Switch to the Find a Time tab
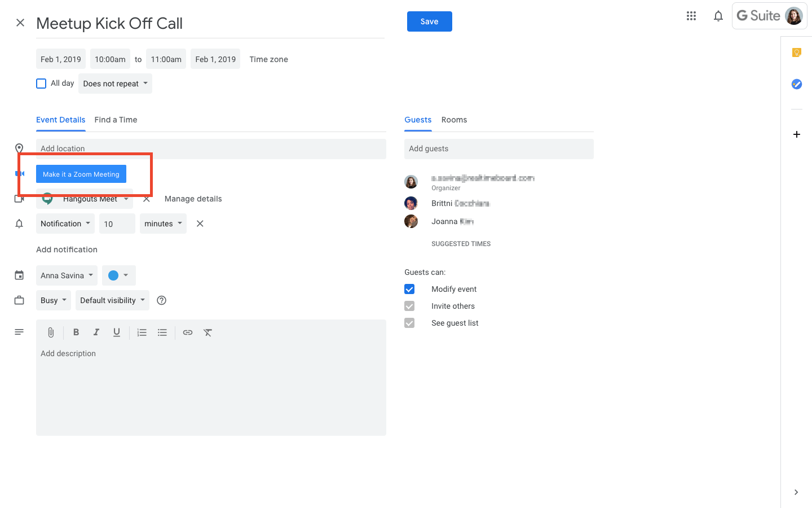 tap(116, 120)
